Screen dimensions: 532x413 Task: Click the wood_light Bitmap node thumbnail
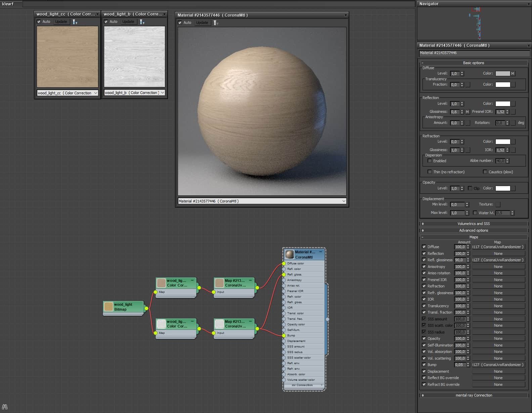click(108, 307)
